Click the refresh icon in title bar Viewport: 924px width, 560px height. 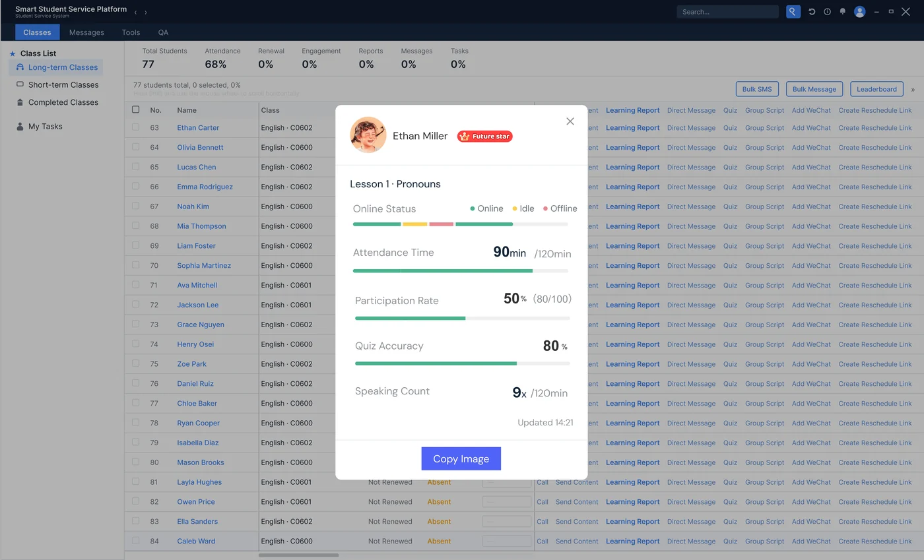pyautogui.click(x=812, y=12)
